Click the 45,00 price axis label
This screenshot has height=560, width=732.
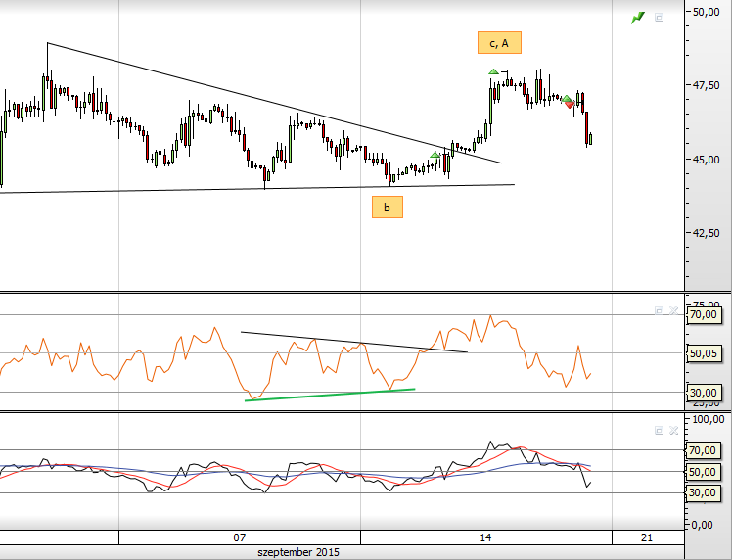pos(706,160)
